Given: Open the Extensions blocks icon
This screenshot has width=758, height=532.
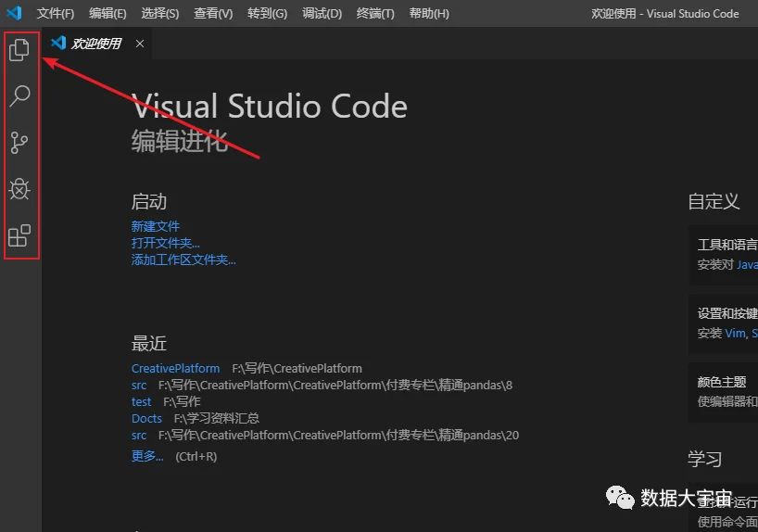Looking at the screenshot, I should click(19, 235).
